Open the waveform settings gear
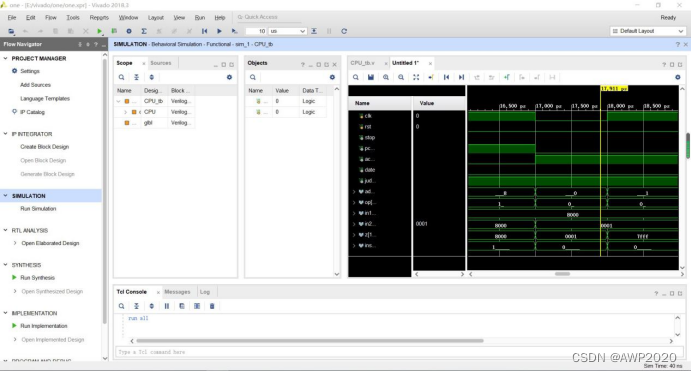 pyautogui.click(x=678, y=77)
